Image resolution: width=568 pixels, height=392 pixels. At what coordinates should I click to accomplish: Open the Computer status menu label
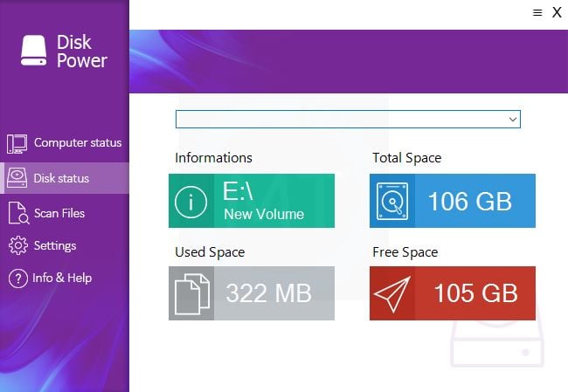[78, 142]
